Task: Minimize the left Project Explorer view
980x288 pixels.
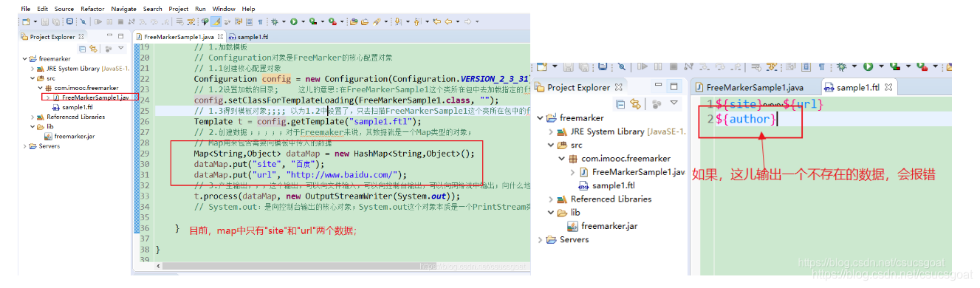Action: coord(109,35)
